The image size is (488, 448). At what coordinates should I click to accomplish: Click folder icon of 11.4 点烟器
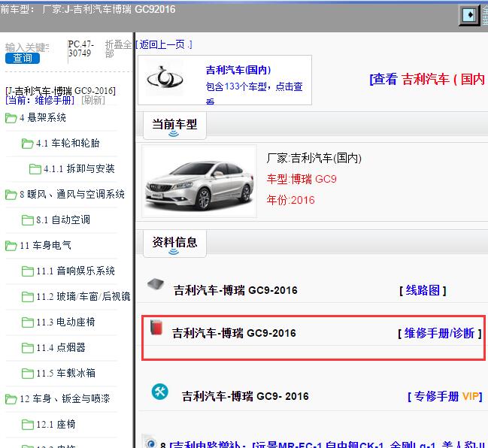pyautogui.click(x=27, y=347)
